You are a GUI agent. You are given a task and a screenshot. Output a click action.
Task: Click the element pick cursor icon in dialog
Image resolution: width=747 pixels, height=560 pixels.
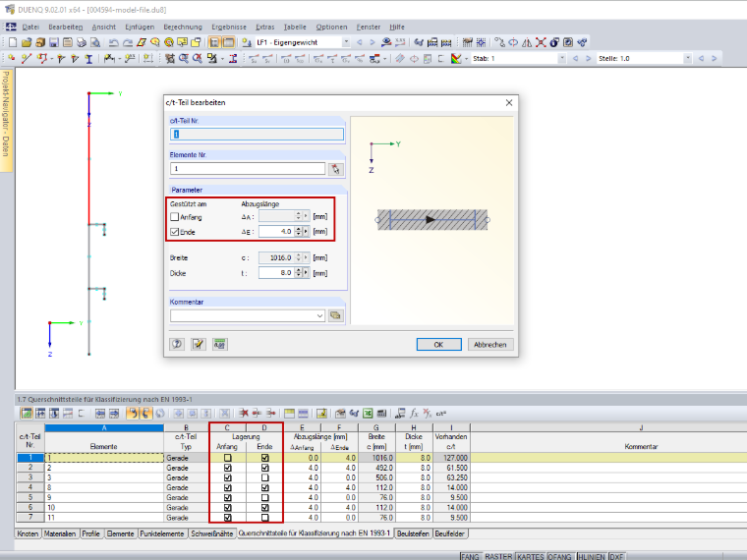tap(336, 169)
